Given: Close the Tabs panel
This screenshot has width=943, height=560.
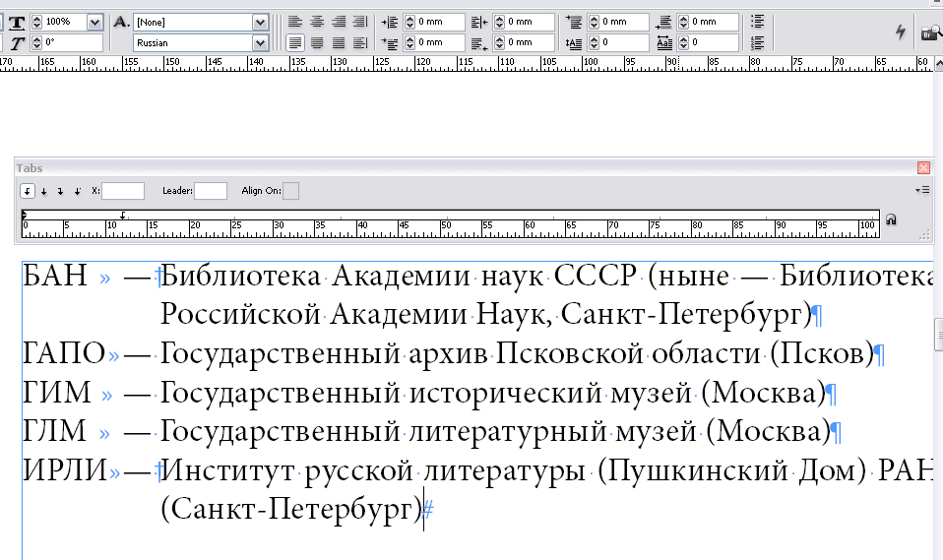Looking at the screenshot, I should coord(923,168).
